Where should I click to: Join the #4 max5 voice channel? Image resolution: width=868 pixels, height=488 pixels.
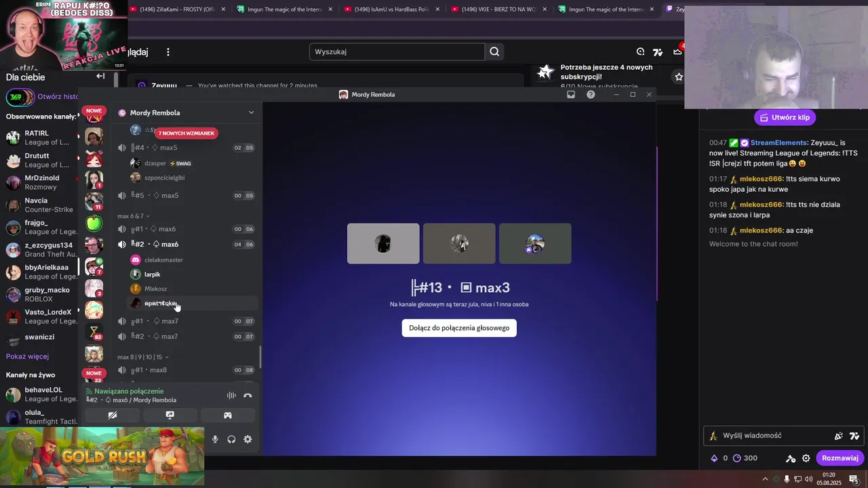coord(186,148)
